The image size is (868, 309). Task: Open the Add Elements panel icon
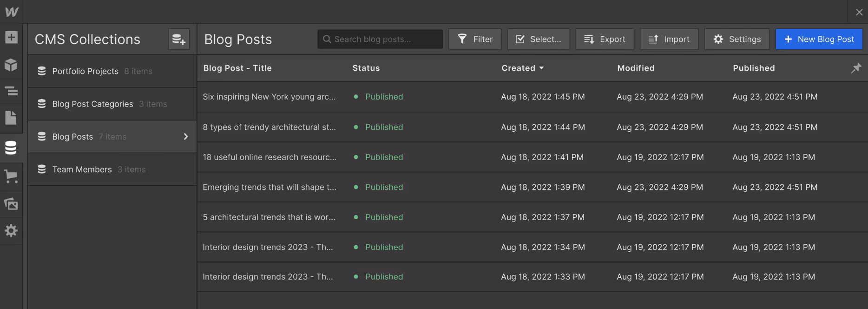pyautogui.click(x=11, y=37)
